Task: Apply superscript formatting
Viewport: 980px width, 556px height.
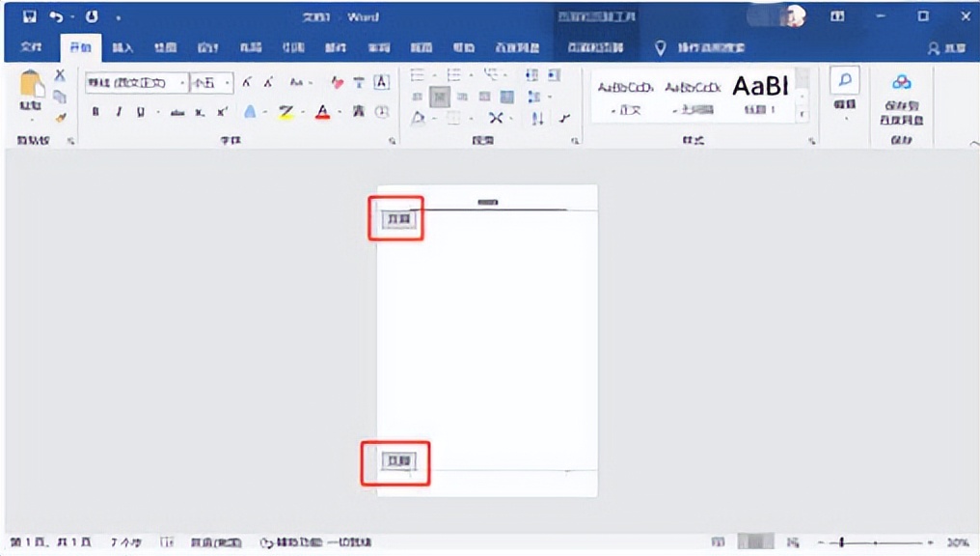Action: pyautogui.click(x=222, y=113)
